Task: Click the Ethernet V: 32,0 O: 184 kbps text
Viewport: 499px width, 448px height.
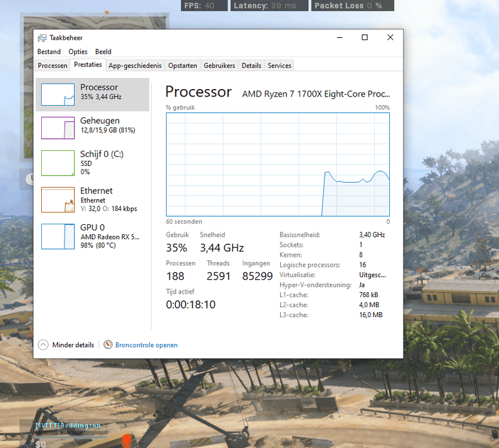Action: coord(109,209)
